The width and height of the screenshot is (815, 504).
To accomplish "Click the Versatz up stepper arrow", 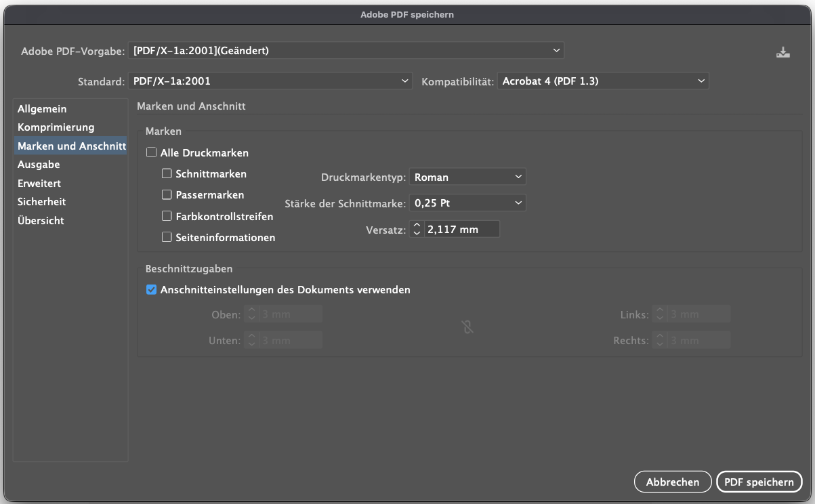I will [418, 226].
